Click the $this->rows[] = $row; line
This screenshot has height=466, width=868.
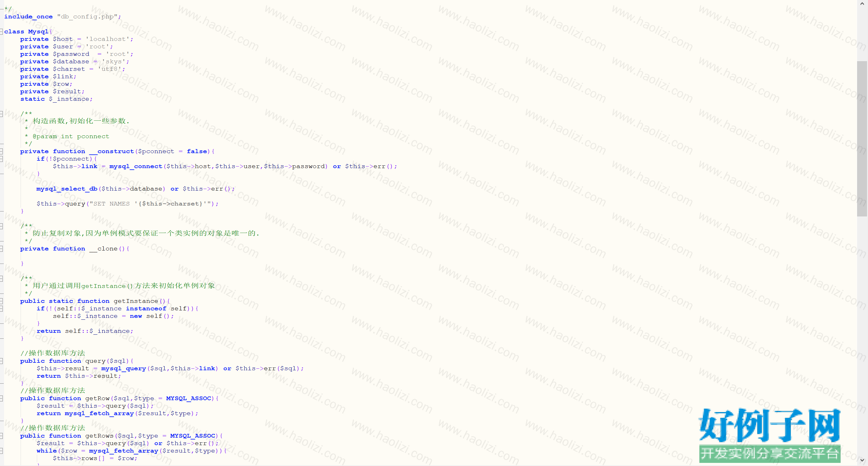(95, 458)
